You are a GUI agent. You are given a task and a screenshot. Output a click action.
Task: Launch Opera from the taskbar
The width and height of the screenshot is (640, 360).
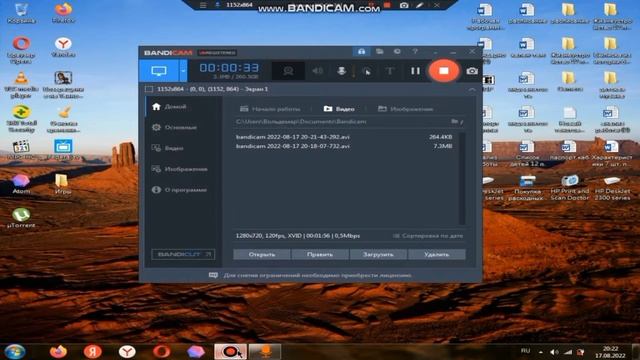pos(162,352)
